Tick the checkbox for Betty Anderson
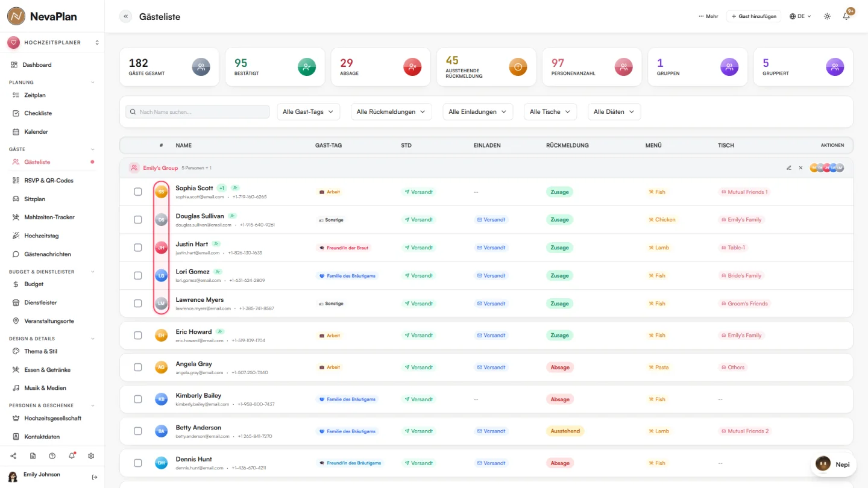The image size is (868, 488). pos(138,431)
